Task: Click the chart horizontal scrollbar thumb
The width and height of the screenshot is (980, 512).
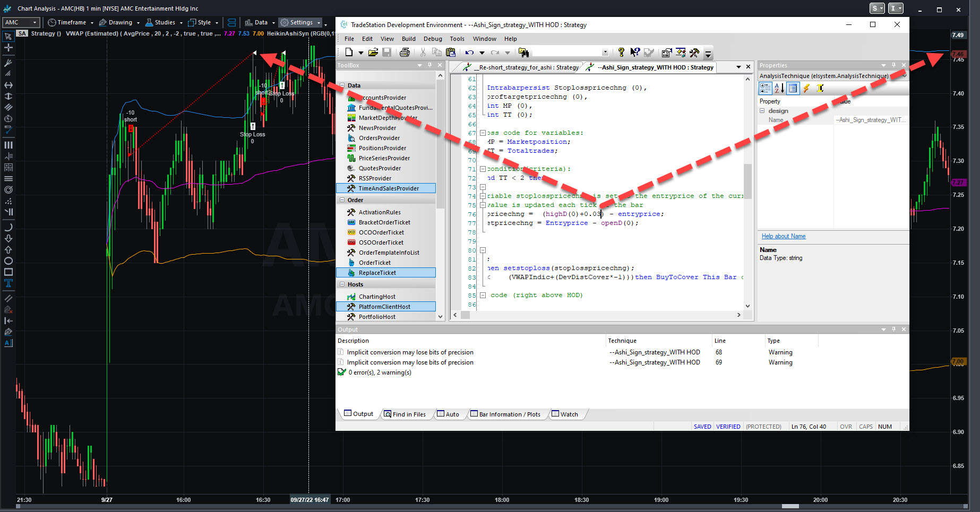Action: (790, 506)
